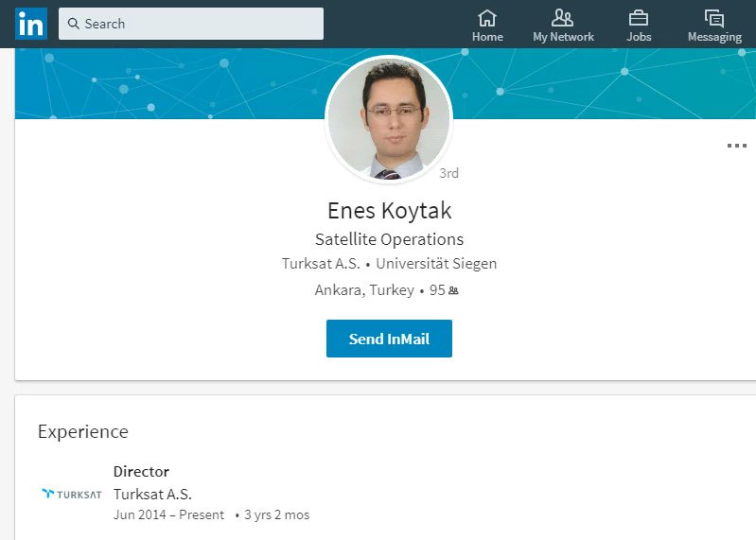The image size is (756, 540).
Task: View Enes Koytak profile photo
Action: click(x=389, y=118)
